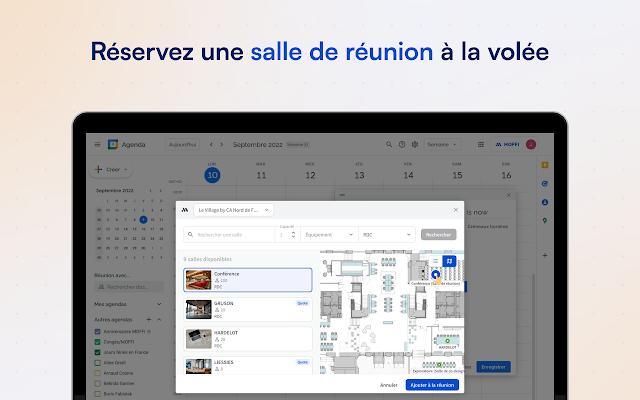Click the Google Agenda calendar logo
Image resolution: width=640 pixels, height=400 pixels.
click(113, 144)
